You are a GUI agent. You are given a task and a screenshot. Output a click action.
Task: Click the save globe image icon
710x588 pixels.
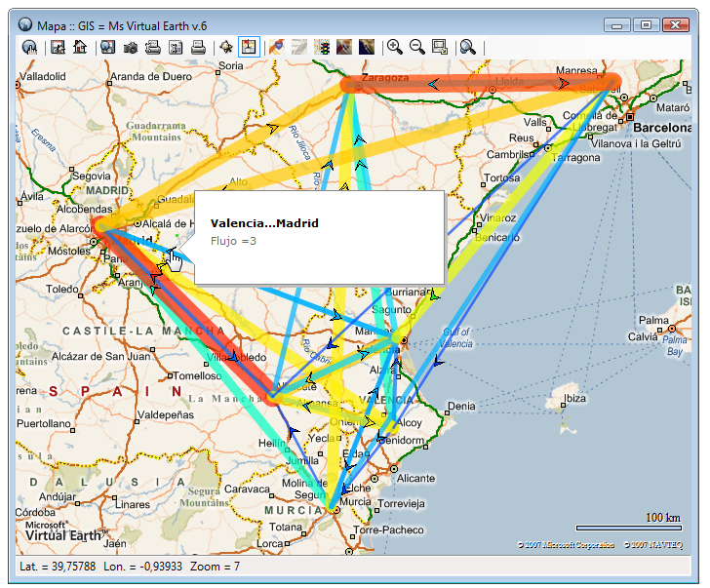tap(107, 47)
